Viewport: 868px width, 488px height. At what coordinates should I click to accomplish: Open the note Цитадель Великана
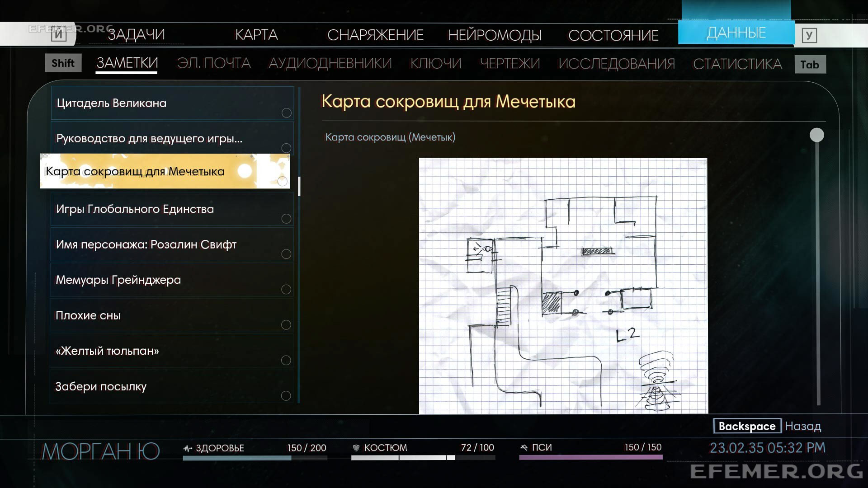point(172,103)
